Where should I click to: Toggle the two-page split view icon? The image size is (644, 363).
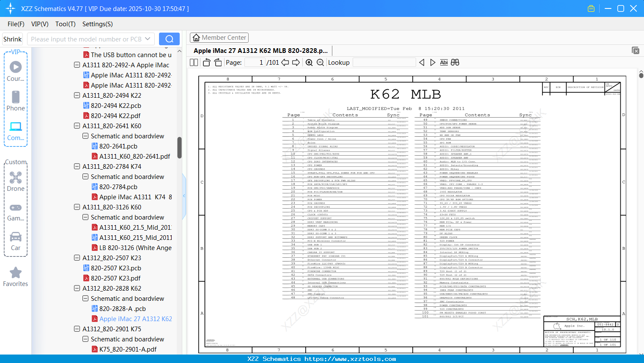pos(194,63)
